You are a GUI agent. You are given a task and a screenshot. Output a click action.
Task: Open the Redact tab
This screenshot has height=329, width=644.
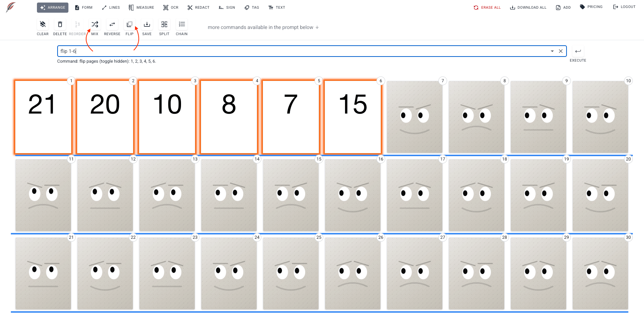click(198, 7)
